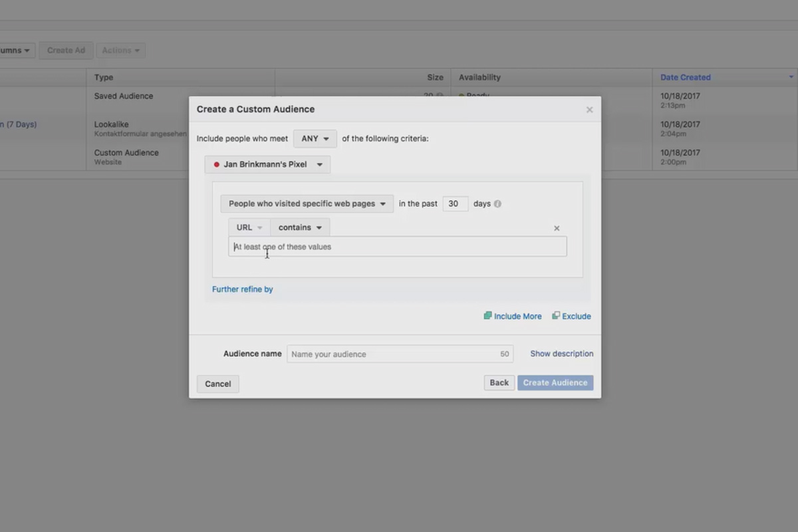Click the Further refine by link

(243, 289)
